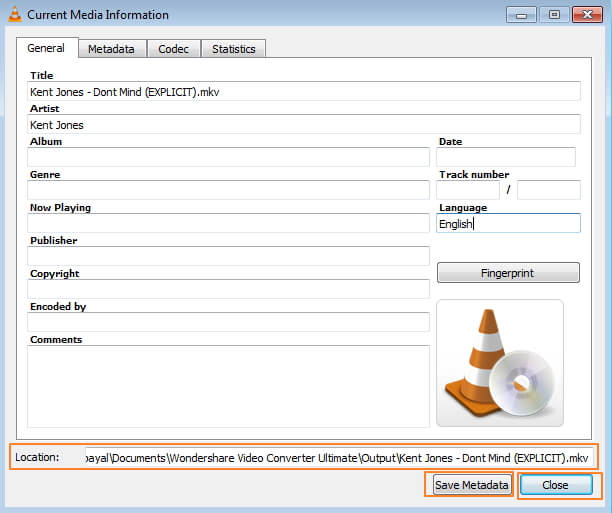Minimize the Current Media Information window
612x513 pixels.
point(521,15)
